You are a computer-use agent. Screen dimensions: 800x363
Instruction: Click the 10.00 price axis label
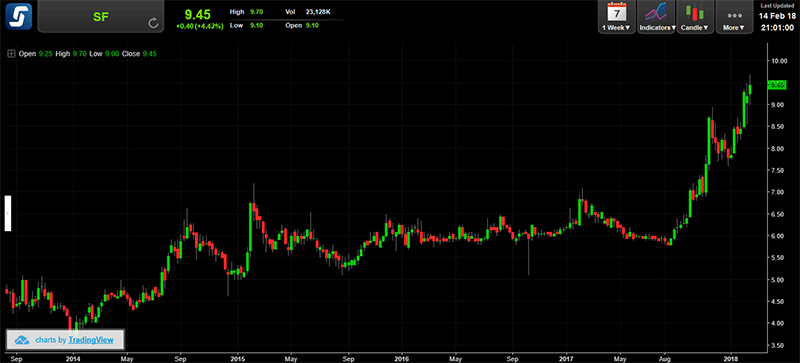tap(779, 61)
